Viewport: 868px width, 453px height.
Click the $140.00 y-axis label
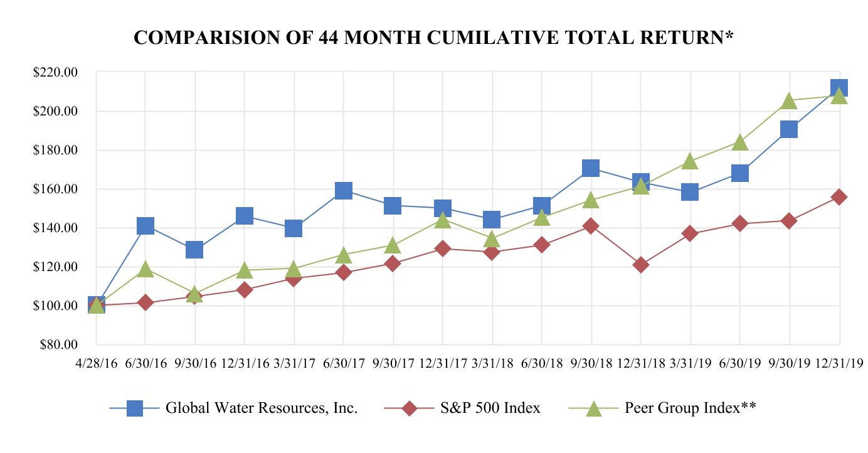tap(55, 228)
